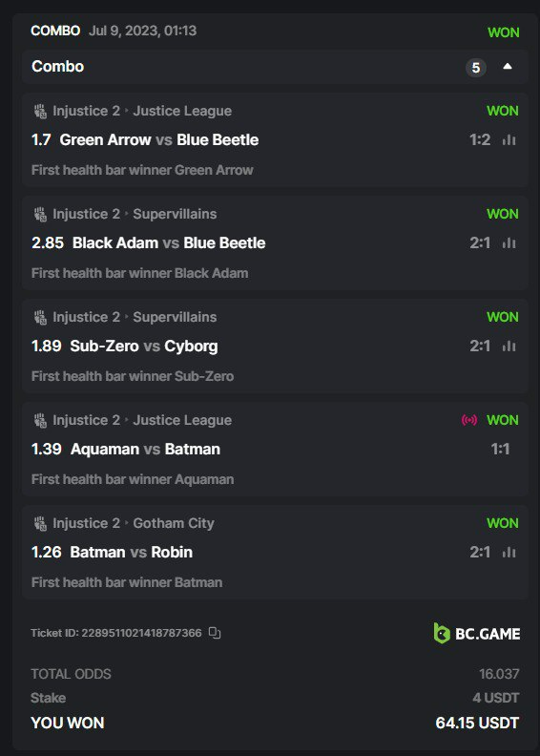Open stats for Green Arrow vs Blue Beetle
540x756 pixels.
pos(509,139)
